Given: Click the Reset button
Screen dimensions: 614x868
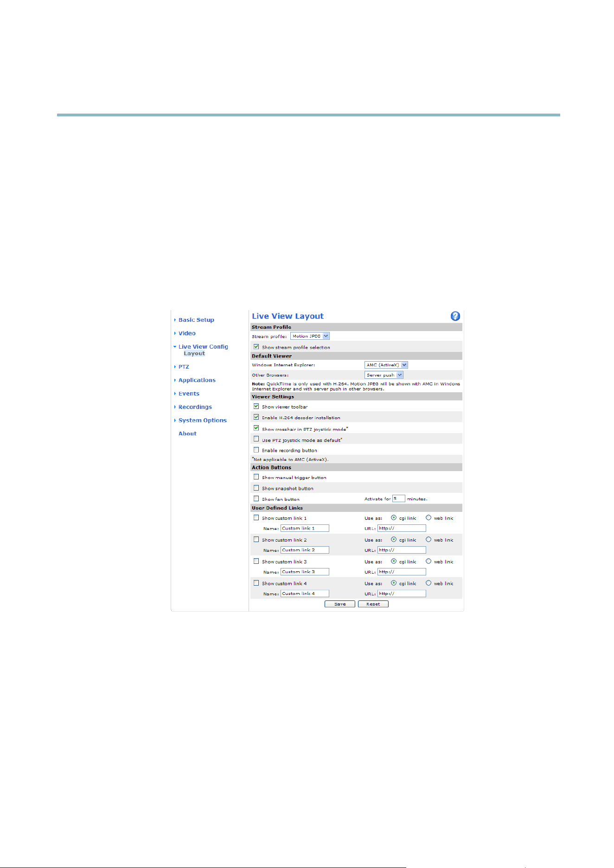Looking at the screenshot, I should coord(373,604).
